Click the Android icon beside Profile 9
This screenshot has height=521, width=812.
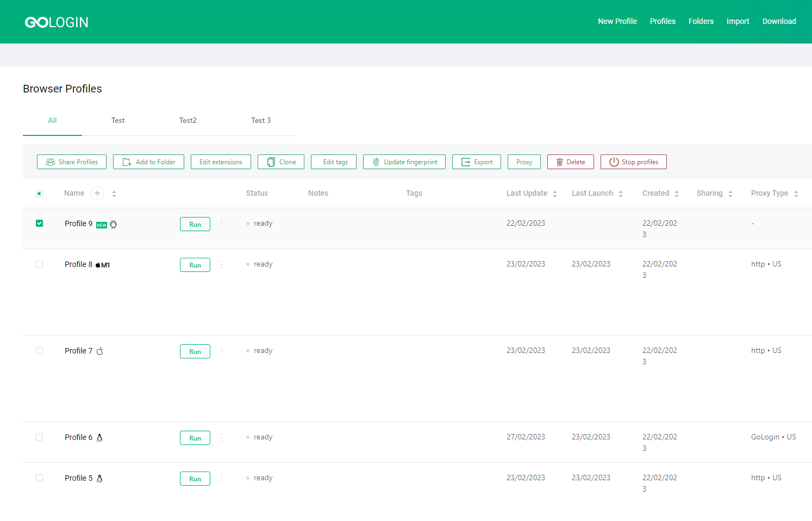113,224
